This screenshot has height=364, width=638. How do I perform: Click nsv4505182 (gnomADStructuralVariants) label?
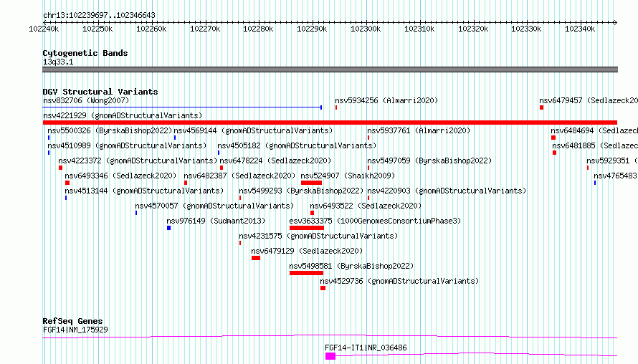(297, 145)
